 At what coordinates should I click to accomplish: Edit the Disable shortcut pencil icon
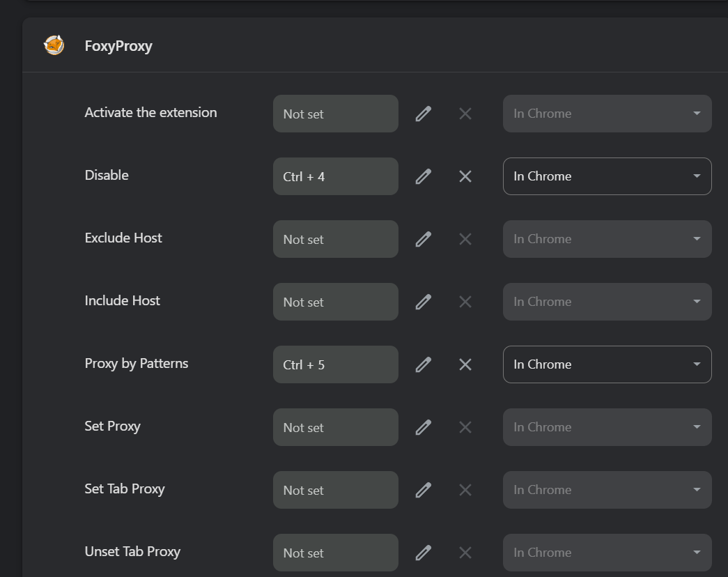[x=423, y=176]
